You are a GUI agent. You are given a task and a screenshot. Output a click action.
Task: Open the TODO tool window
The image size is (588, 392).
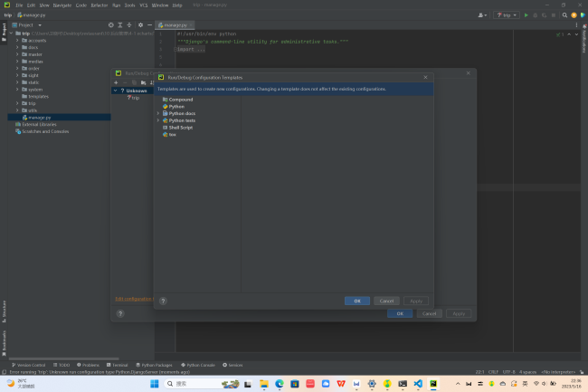coord(62,365)
